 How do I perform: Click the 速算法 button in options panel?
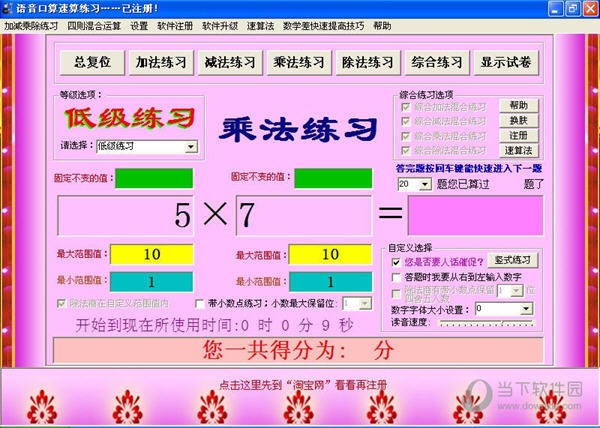(518, 150)
